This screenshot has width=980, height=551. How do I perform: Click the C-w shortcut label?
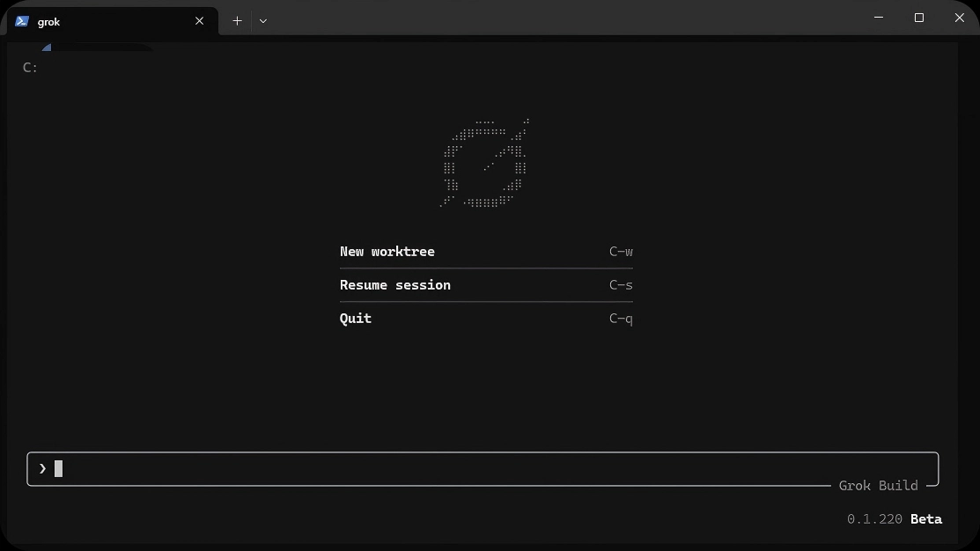pyautogui.click(x=621, y=252)
